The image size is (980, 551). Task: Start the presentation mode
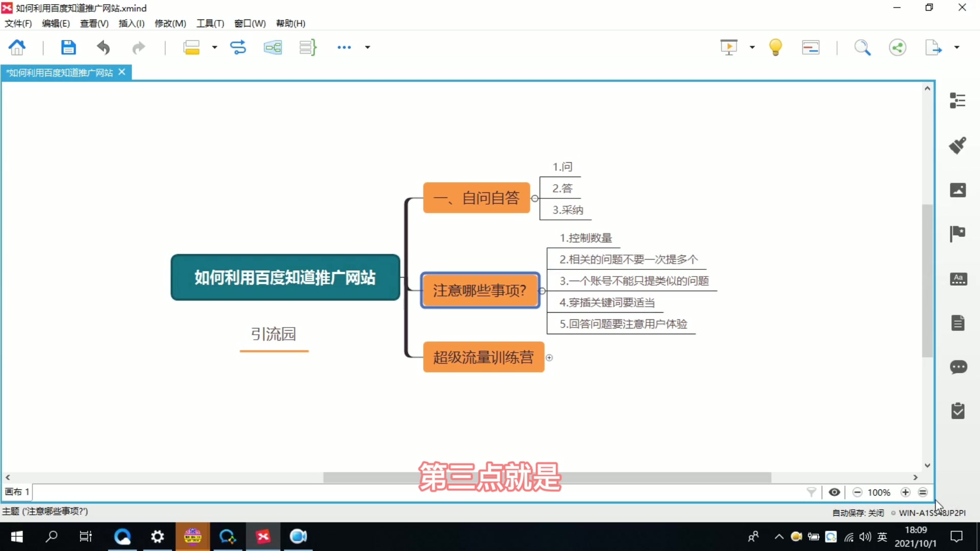coord(729,47)
